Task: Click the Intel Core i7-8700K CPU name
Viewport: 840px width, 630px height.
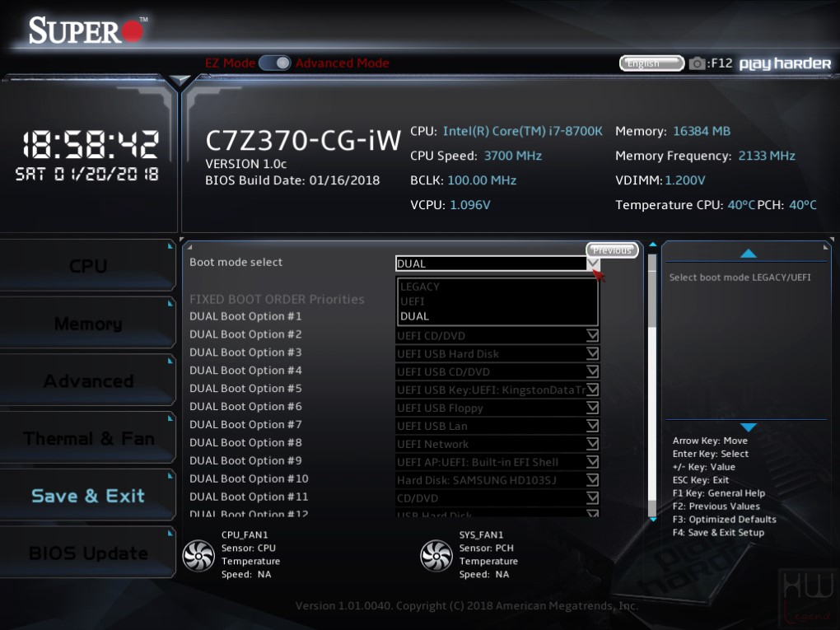Action: 522,131
